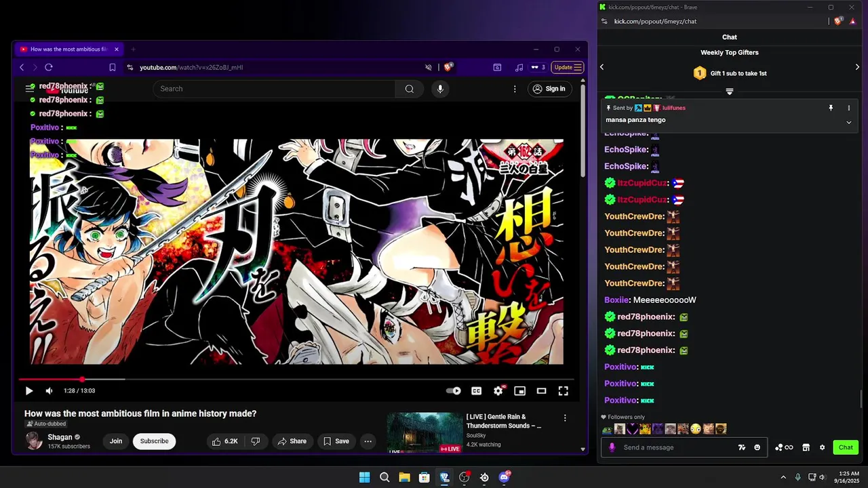Screen dimensions: 868x488
Task: Subscribe to the Shagan channel
Action: tap(154, 441)
